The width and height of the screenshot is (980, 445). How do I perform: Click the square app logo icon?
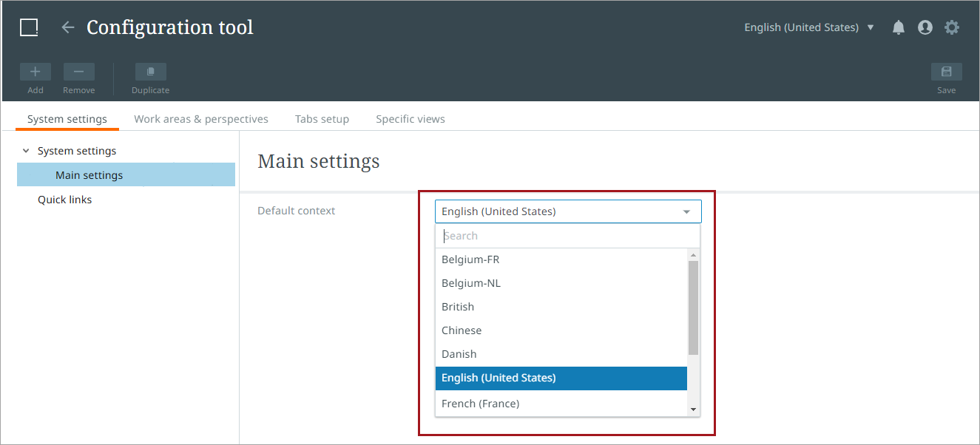pos(29,27)
